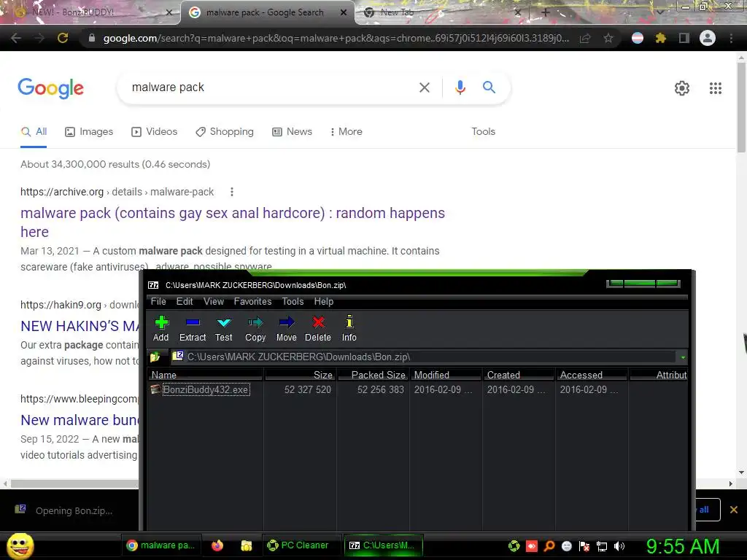Switch to Shopping search results
Image resolution: width=747 pixels, height=560 pixels.
click(225, 131)
